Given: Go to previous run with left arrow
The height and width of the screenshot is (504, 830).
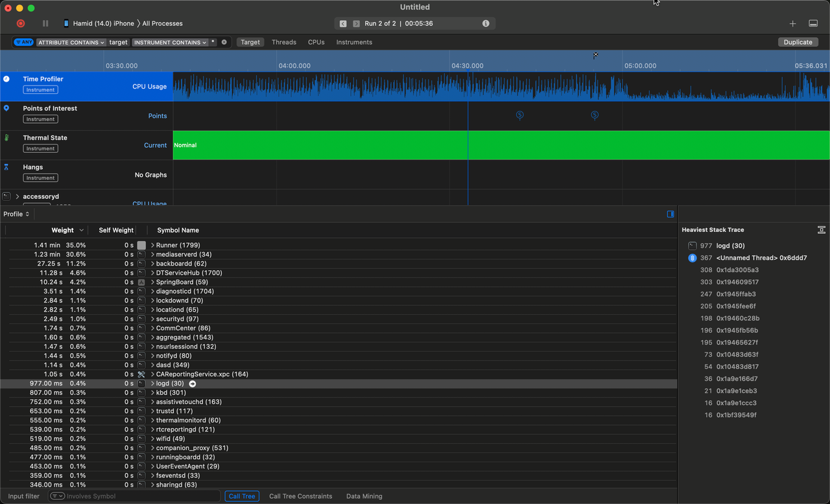Looking at the screenshot, I should click(343, 23).
